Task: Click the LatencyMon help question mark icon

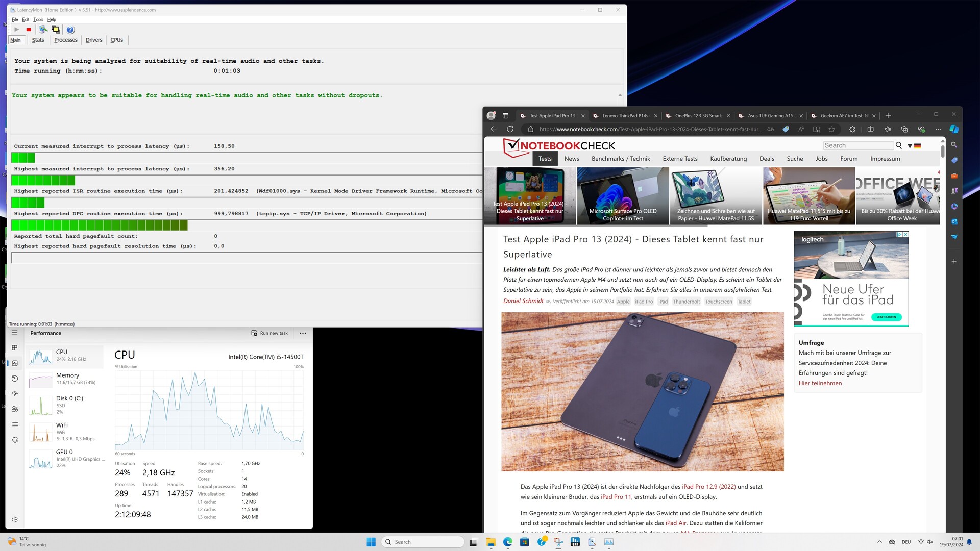Action: tap(70, 30)
